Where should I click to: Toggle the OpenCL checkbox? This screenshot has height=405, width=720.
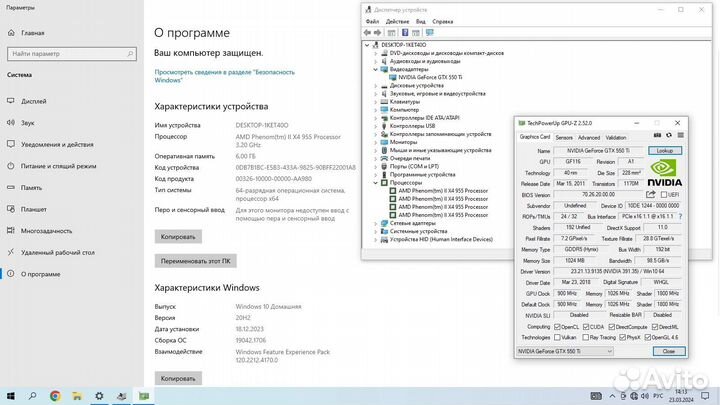pos(557,327)
